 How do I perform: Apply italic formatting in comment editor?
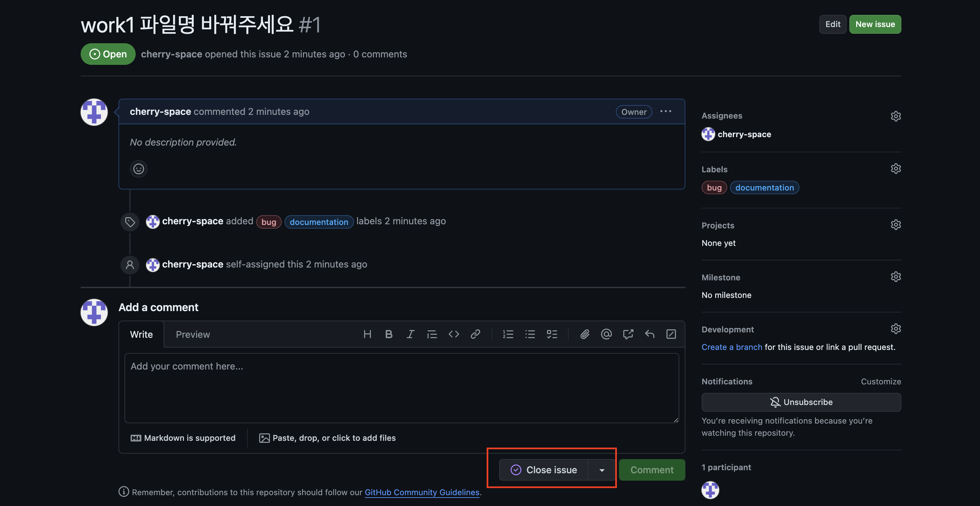point(410,334)
